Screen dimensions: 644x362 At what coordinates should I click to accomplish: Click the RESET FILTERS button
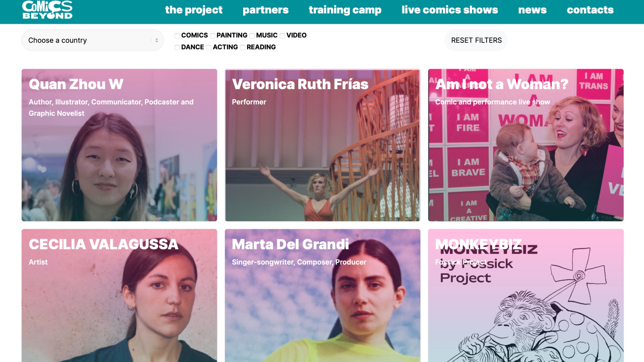click(x=476, y=40)
